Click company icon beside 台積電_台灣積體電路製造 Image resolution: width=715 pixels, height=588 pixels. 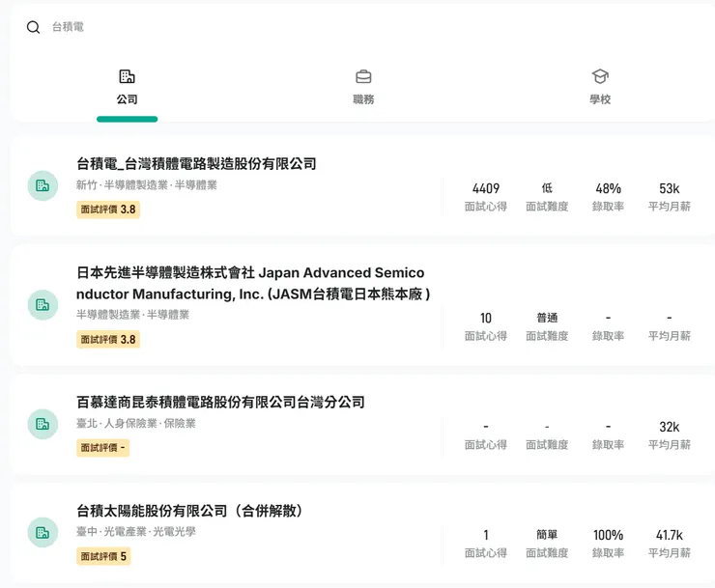pos(43,185)
